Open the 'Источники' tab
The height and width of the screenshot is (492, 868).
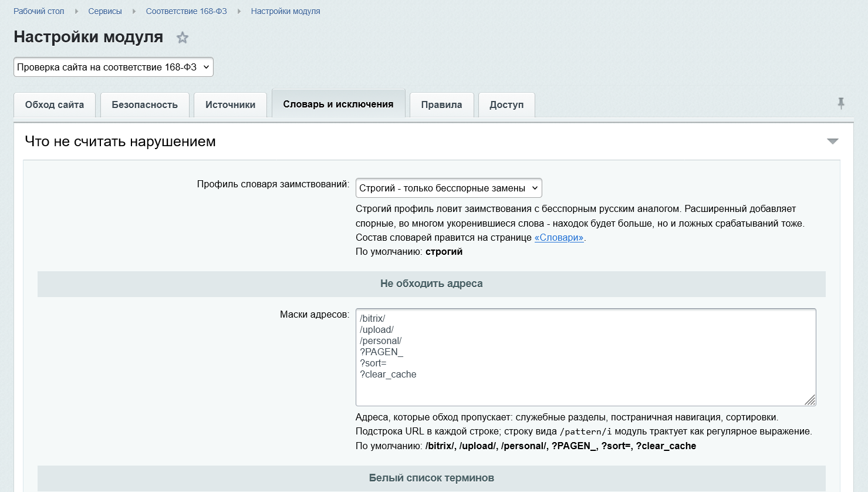230,105
